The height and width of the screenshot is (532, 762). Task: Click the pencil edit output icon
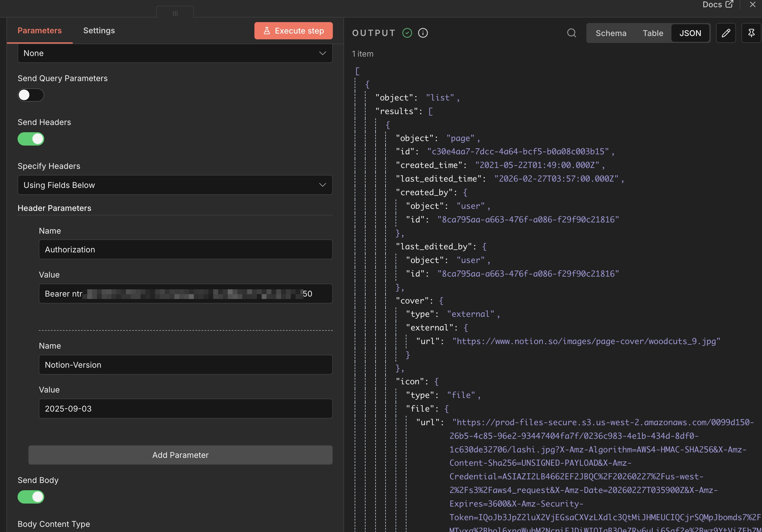725,33
